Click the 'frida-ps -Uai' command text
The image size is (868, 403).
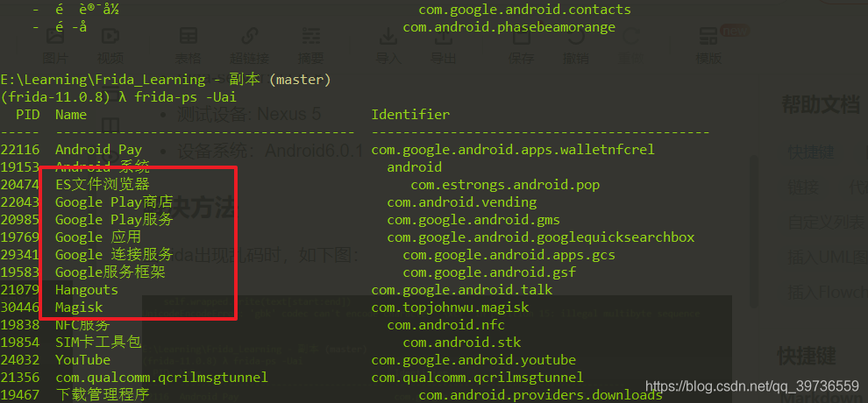(186, 98)
